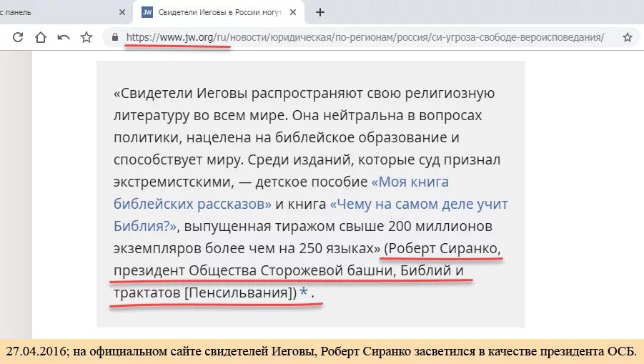Open link «Моя книга библейских рассказов»
The height and width of the screenshot is (364, 644).
281,192
